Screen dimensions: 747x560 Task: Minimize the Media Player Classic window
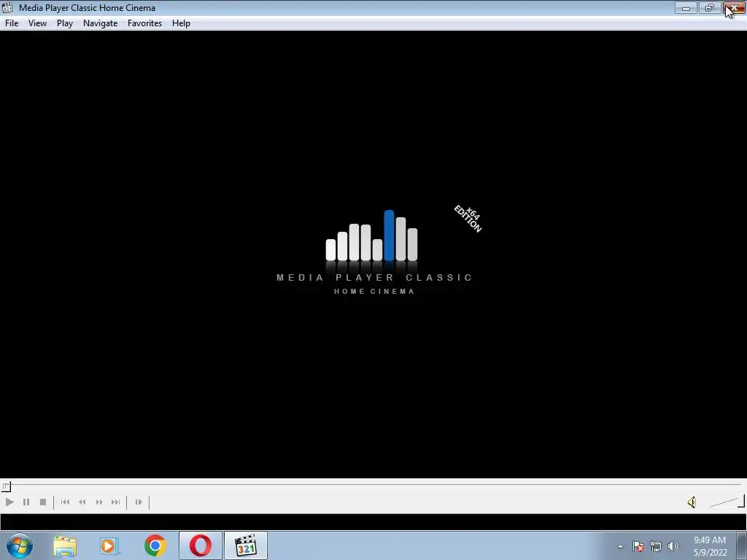686,7
